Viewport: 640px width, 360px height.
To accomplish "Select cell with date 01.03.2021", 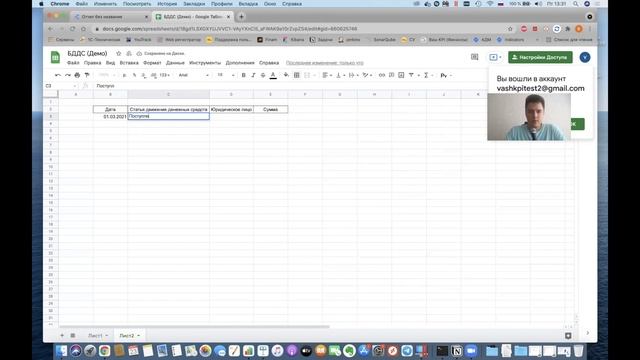I will (x=110, y=116).
